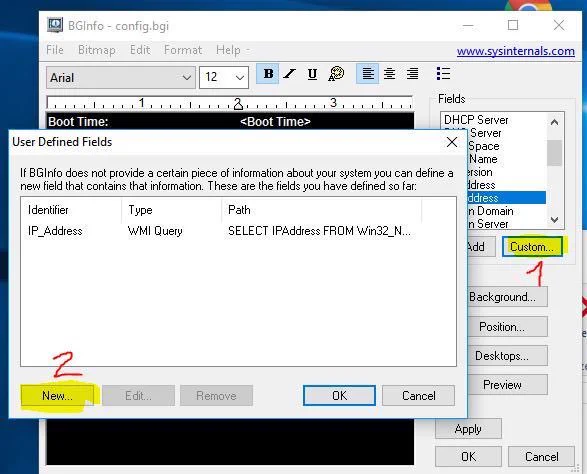Select the IP_Address identifier row
This screenshot has width=587, height=474.
pyautogui.click(x=55, y=231)
